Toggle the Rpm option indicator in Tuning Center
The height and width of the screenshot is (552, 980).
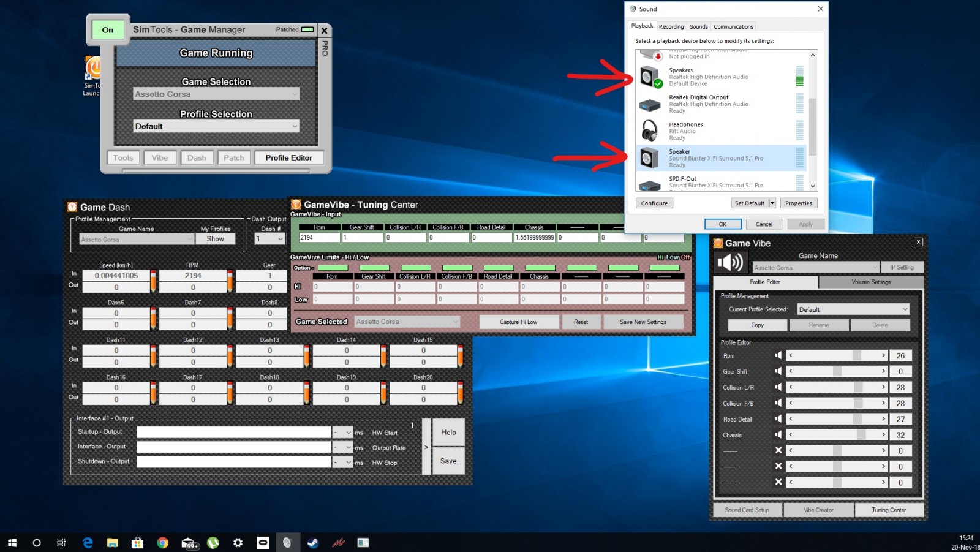pos(333,268)
